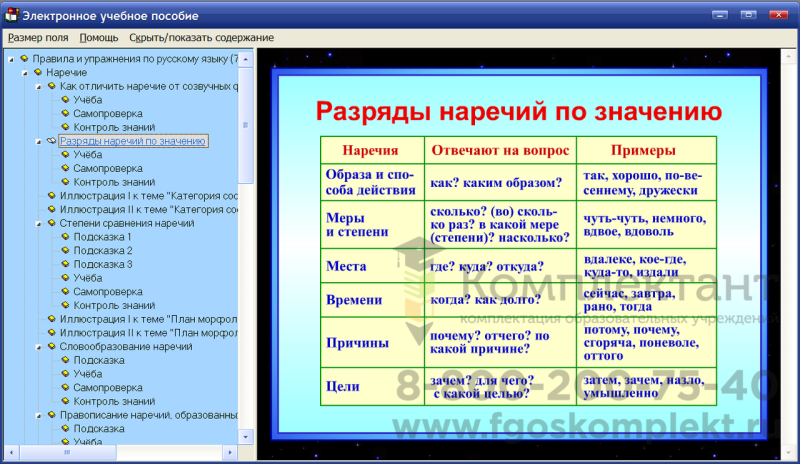
Task: Open the 'Помощь' menu
Action: click(98, 38)
